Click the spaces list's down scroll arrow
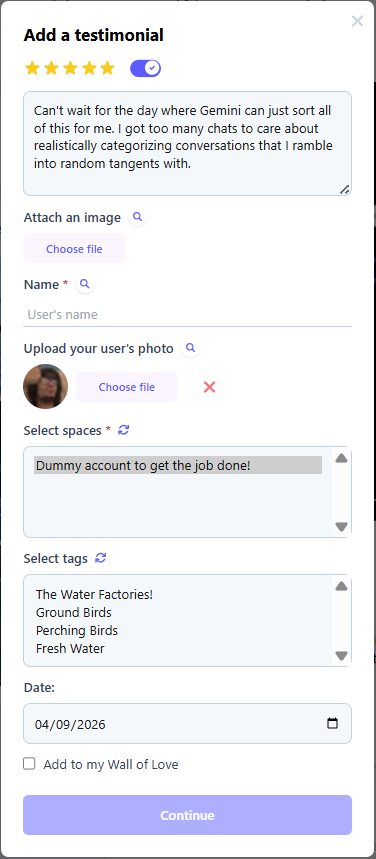Image resolution: width=376 pixels, height=859 pixels. (341, 527)
